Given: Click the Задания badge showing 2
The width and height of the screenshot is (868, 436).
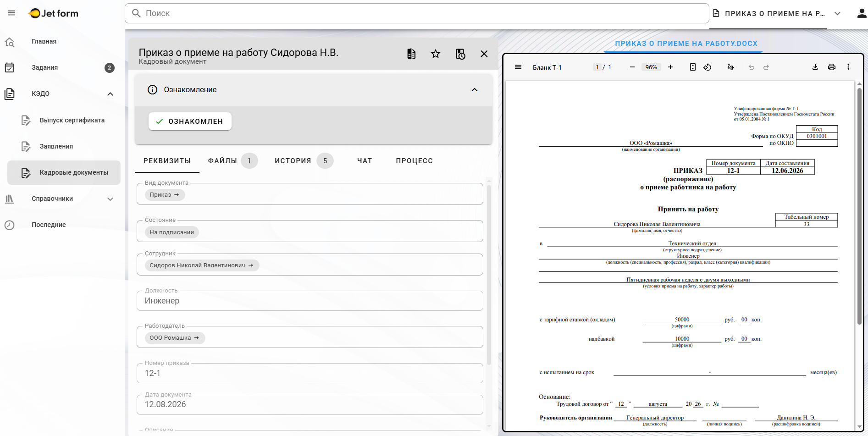Looking at the screenshot, I should click(109, 68).
